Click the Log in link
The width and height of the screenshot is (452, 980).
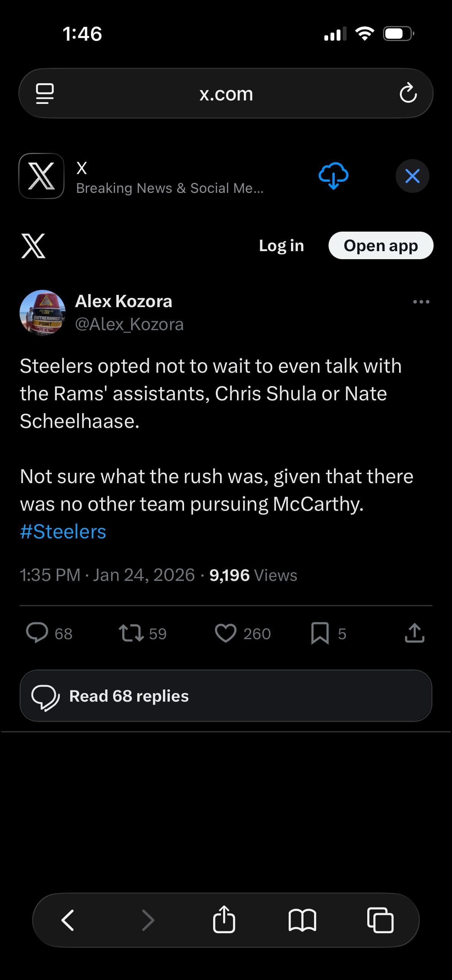281,246
